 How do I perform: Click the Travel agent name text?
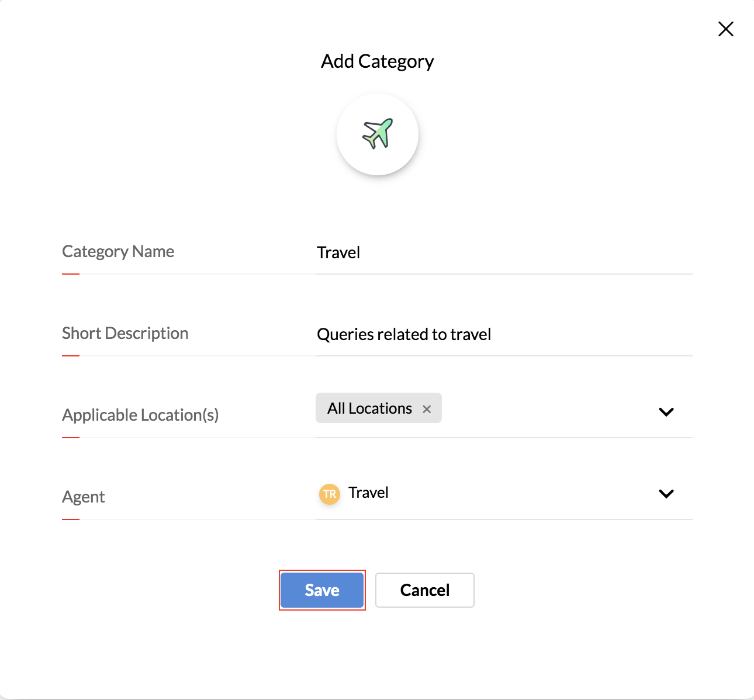(368, 493)
